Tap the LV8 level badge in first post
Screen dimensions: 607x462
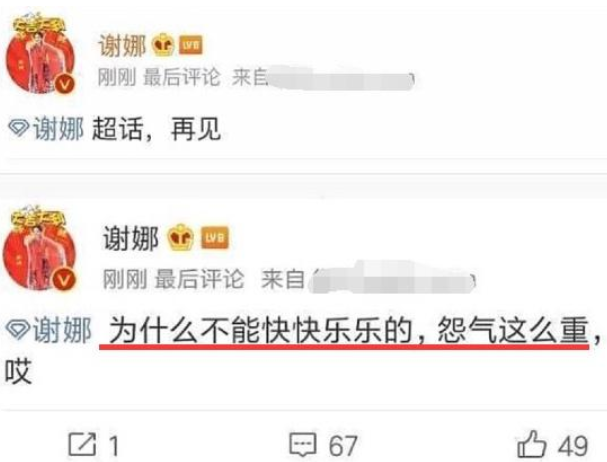190,45
